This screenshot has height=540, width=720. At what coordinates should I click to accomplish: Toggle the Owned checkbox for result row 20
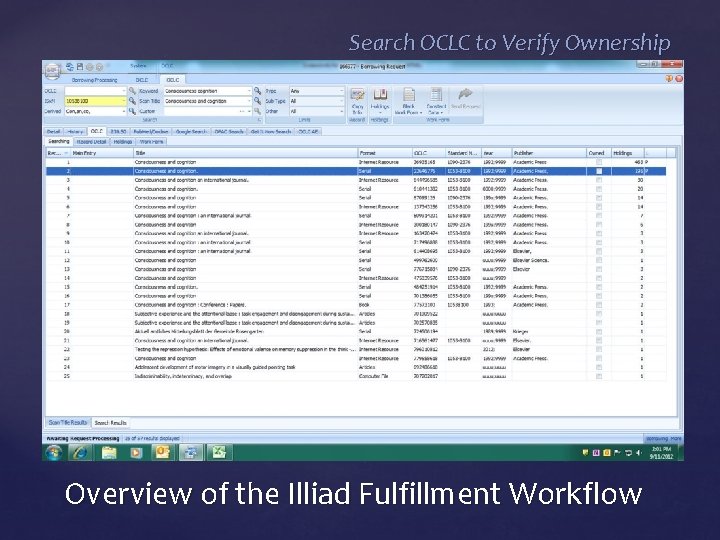point(599,332)
